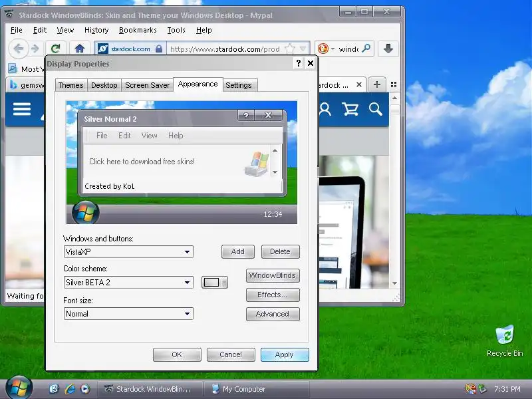Screen dimensions: 532x399
Task: Click the browser page scrollbar up arrow
Action: pyautogui.click(x=394, y=98)
